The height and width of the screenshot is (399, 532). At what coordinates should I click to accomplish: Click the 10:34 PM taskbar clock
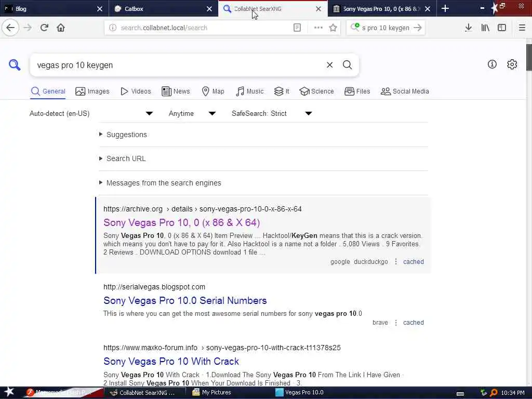click(x=513, y=393)
